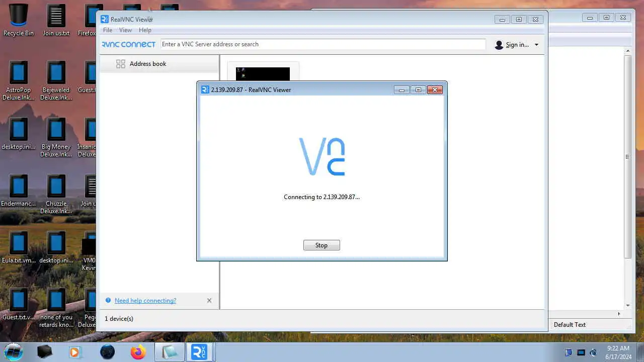Viewport: 644px width, 362px height.
Task: Stop the connection to 2.139.209.87
Action: [321, 245]
